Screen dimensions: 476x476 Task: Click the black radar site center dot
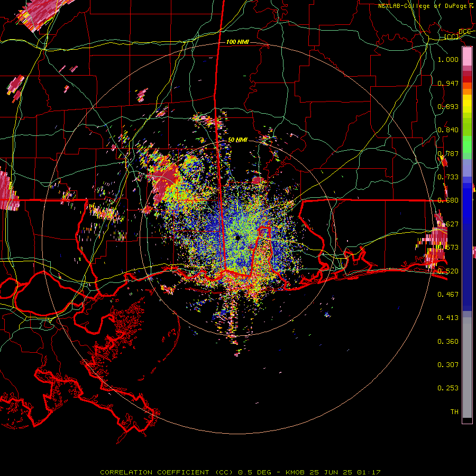click(237, 237)
